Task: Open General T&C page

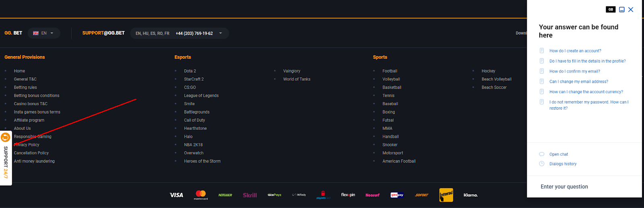Action: coord(25,79)
